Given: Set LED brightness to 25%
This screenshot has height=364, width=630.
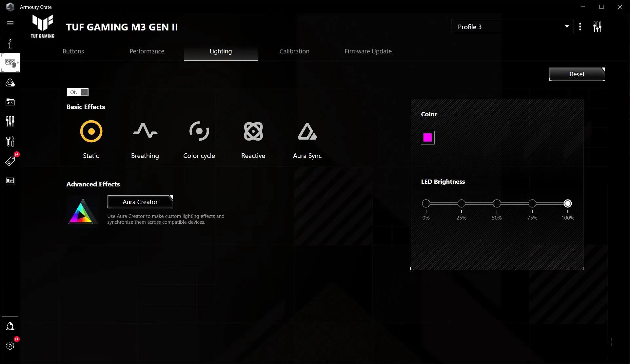Looking at the screenshot, I should pyautogui.click(x=462, y=203).
